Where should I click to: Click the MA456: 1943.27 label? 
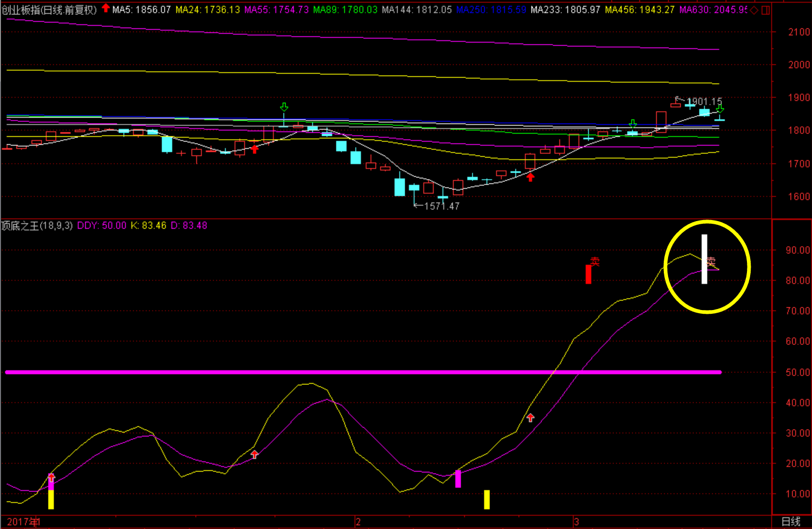640,10
